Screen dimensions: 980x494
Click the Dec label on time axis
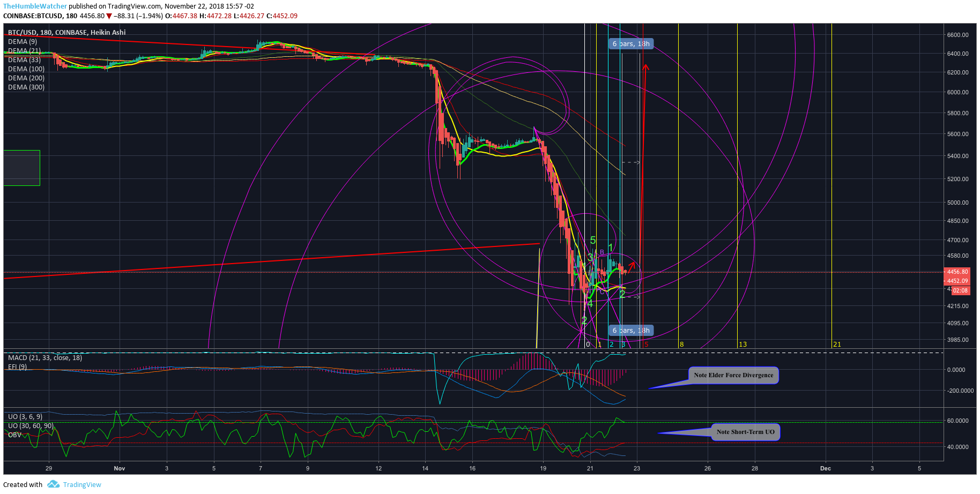pos(826,468)
